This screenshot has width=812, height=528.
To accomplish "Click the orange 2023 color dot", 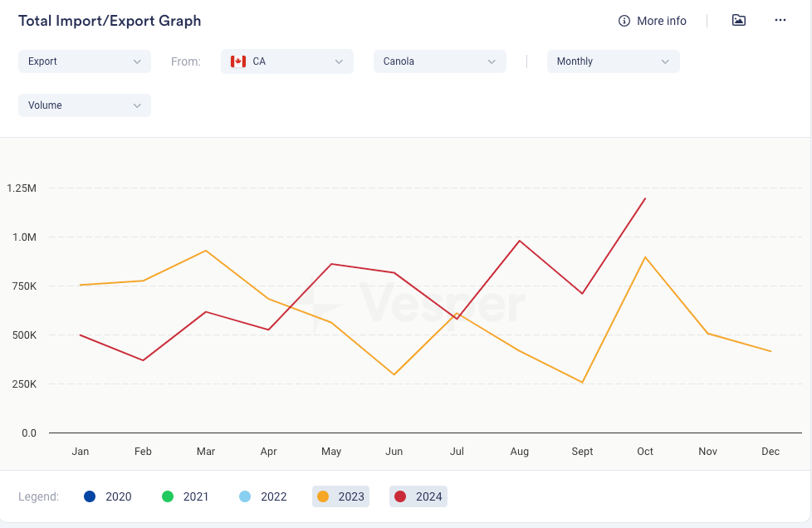I will 323,496.
